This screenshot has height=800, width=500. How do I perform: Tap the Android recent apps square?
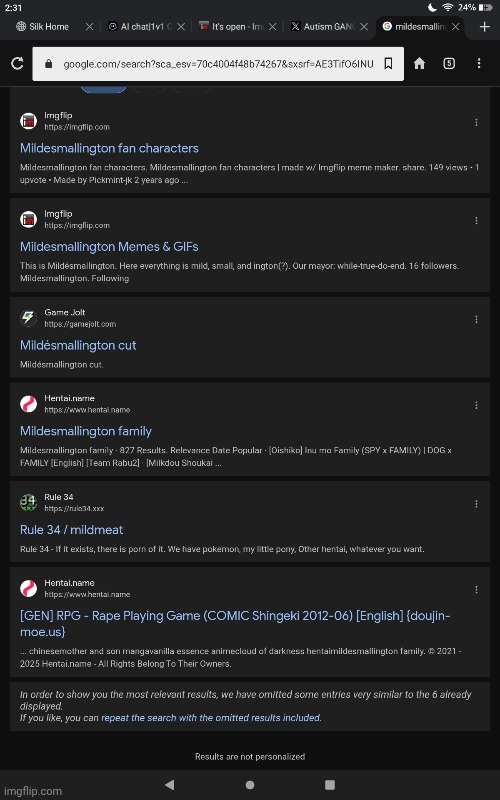tap(330, 784)
